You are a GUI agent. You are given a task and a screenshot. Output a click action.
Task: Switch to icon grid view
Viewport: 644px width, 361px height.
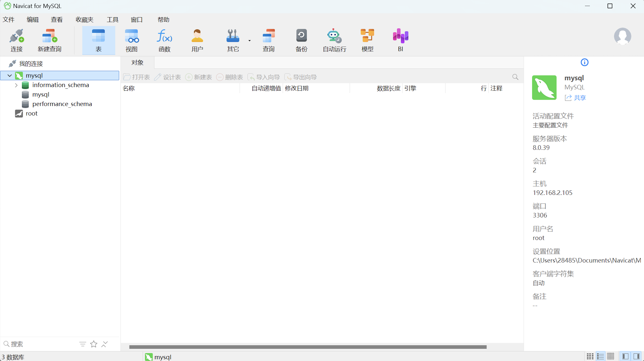pyautogui.click(x=590, y=356)
